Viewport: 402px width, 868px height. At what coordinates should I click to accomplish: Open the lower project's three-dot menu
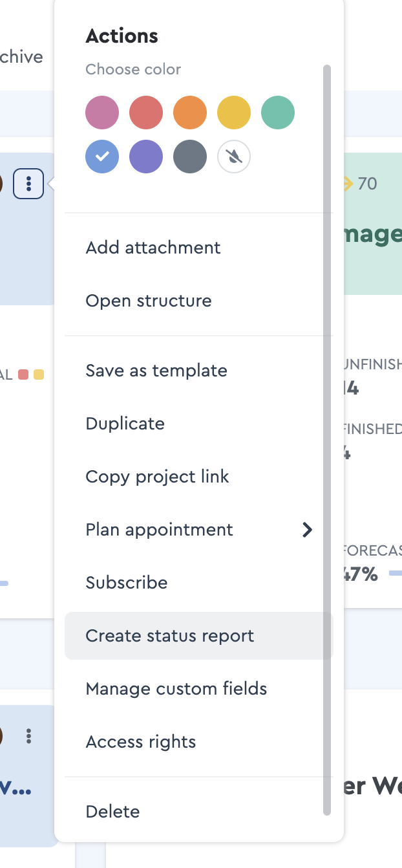pyautogui.click(x=28, y=736)
